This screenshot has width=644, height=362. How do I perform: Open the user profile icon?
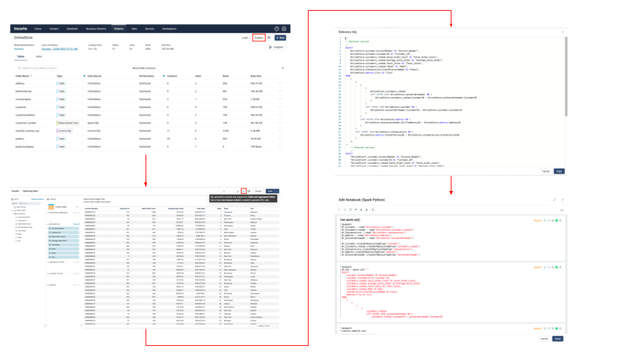284,29
